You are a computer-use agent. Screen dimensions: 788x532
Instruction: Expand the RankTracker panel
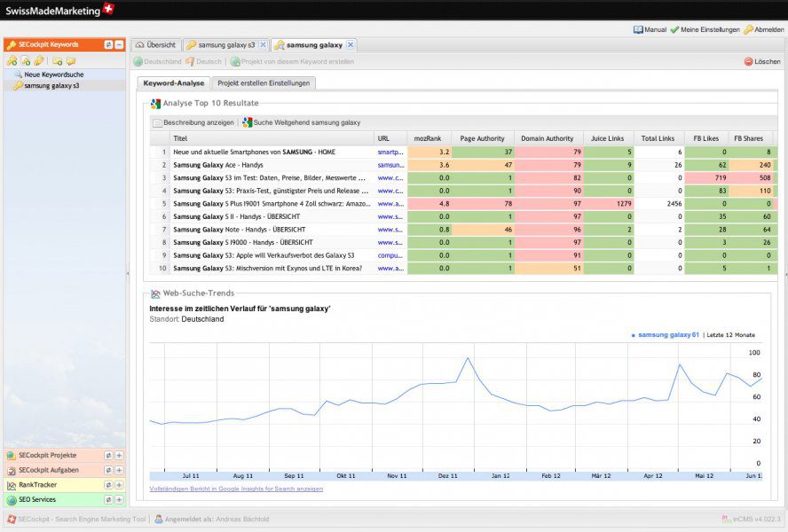coord(119,485)
